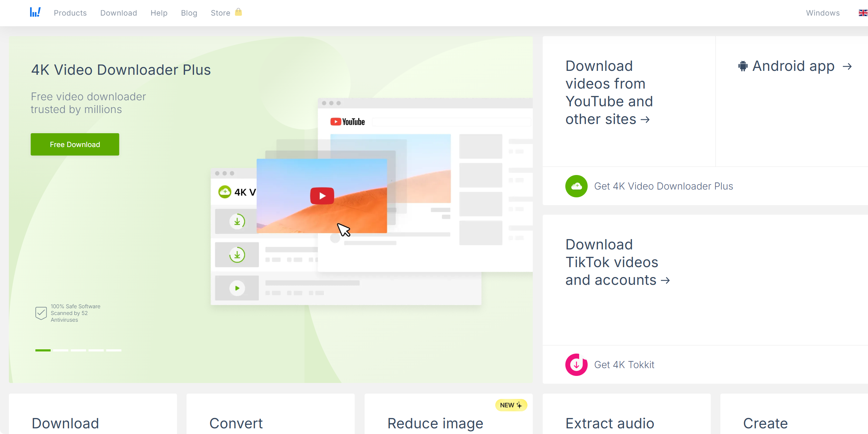Click the green cloud Video Downloader Plus icon
Screen dimensions: 868x434
pyautogui.click(x=576, y=186)
